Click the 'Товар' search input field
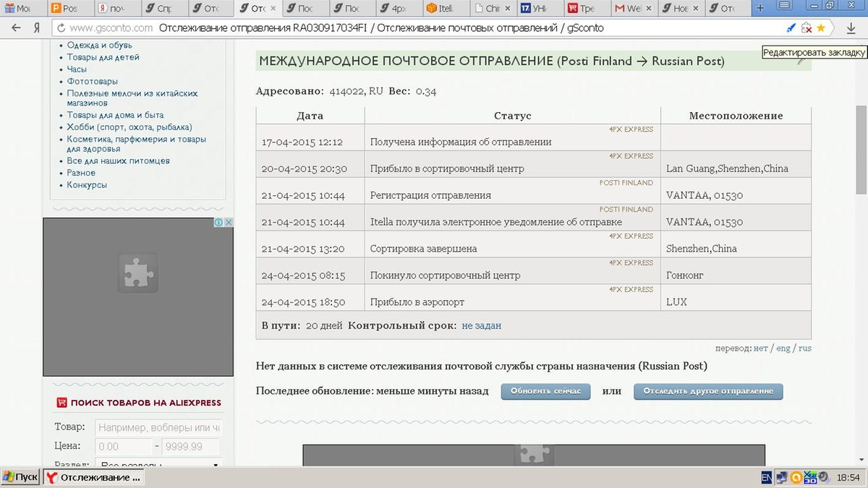Viewport: 868px width, 488px height. 158,427
